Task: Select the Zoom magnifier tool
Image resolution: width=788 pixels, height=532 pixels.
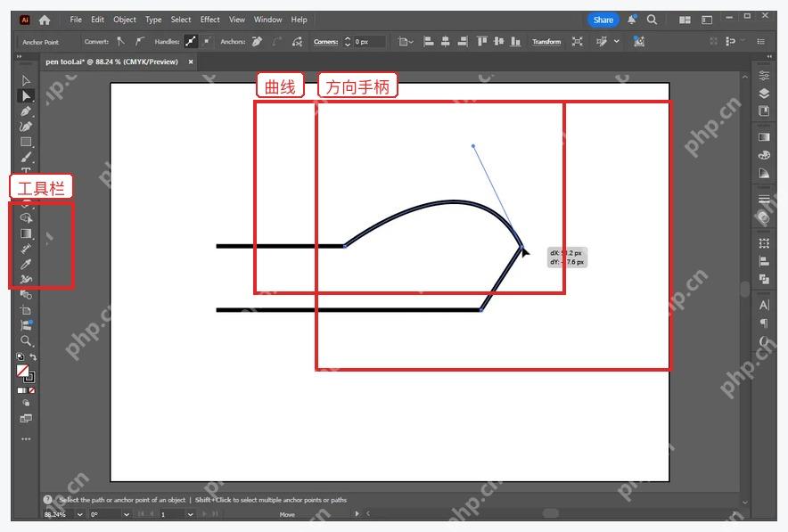Action: [x=26, y=341]
